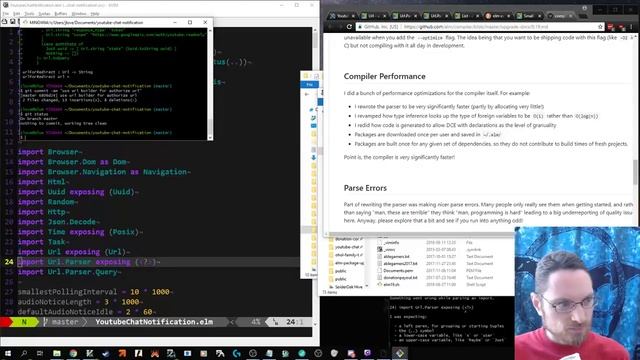Open the Help menu in gVim
640x360 pixels.
pos(95,14)
